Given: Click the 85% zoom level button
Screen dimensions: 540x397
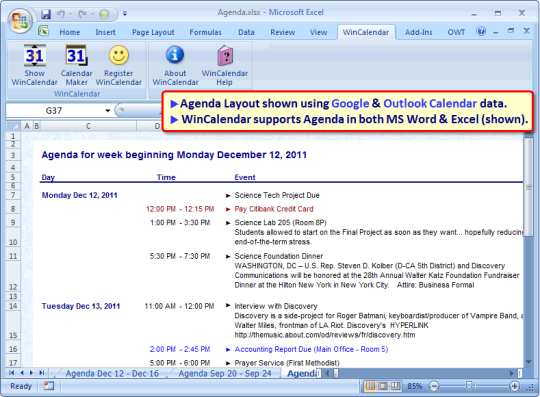Looking at the screenshot, I should 415,386.
